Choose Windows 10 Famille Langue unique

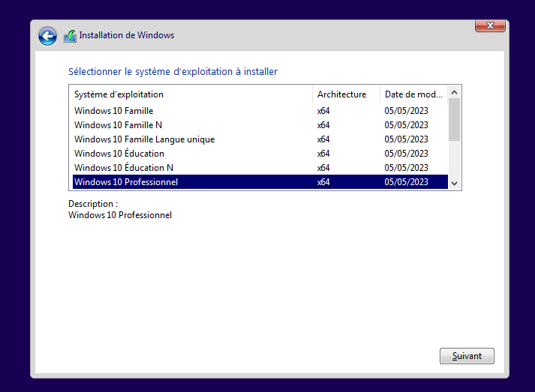[x=144, y=139]
